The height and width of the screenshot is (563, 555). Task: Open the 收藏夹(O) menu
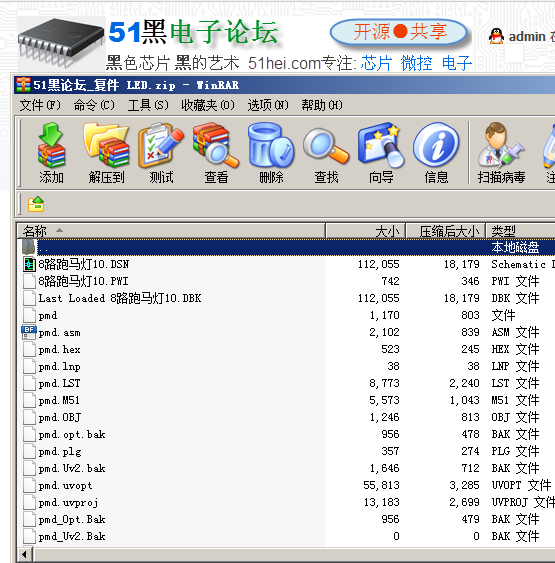tap(208, 105)
